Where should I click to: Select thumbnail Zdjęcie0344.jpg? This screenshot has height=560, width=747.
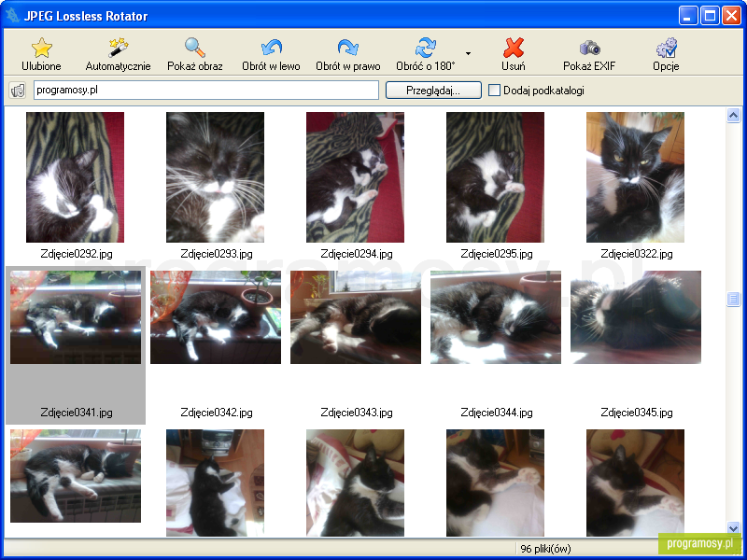click(496, 317)
